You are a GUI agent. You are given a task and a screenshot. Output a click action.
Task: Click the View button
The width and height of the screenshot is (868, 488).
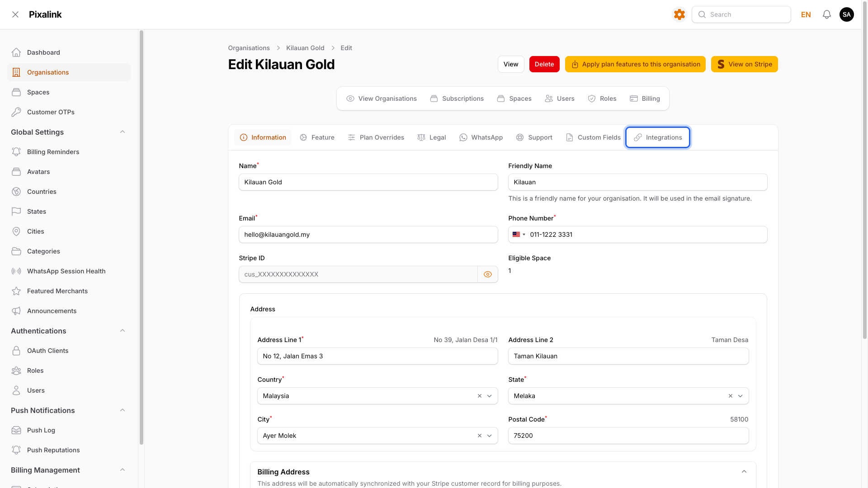pos(511,64)
